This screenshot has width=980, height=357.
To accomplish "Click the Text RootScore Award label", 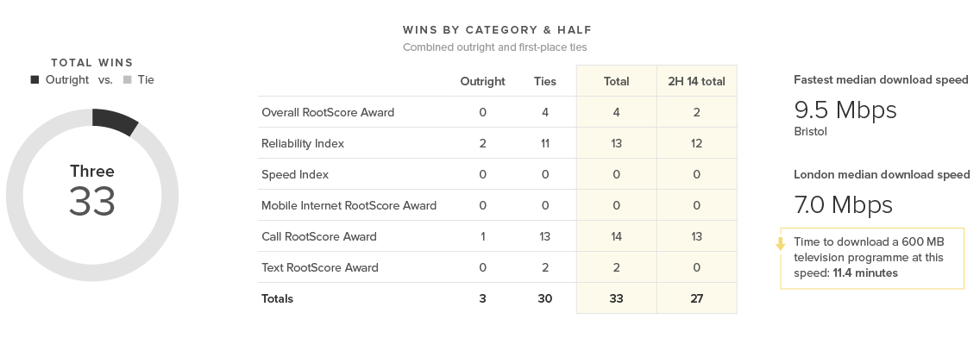I will point(320,267).
